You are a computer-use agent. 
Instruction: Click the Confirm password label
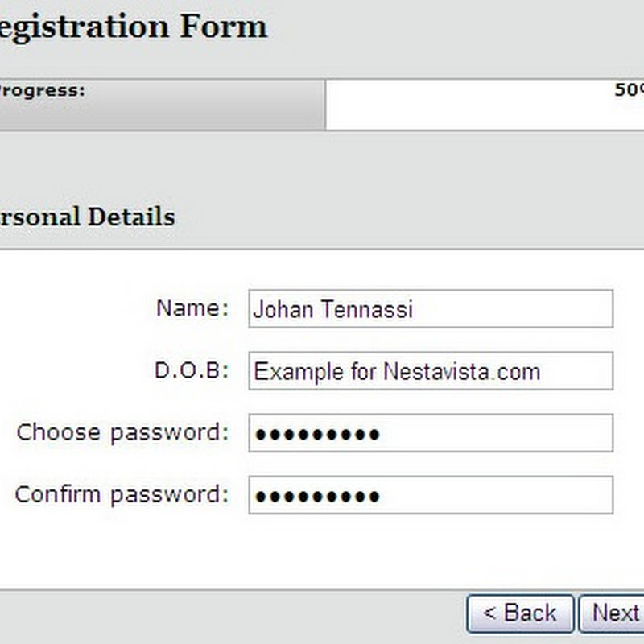122,494
